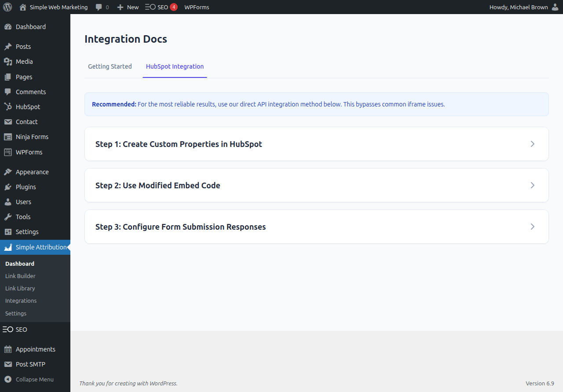
Task: Open the Media library from the sidebar icon
Action: (7, 62)
